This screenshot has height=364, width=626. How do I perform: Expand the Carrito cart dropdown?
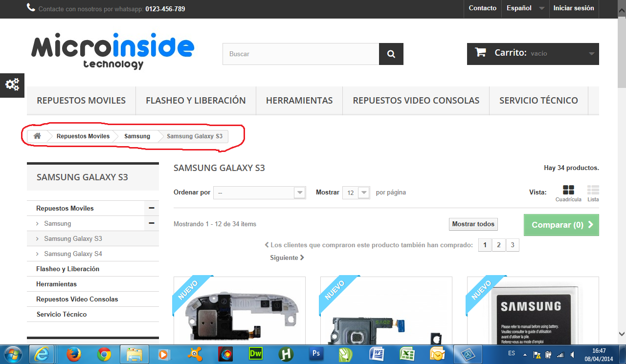592,53
